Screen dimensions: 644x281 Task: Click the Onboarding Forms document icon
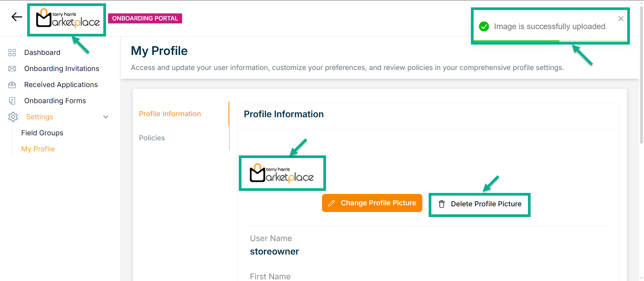coord(12,101)
